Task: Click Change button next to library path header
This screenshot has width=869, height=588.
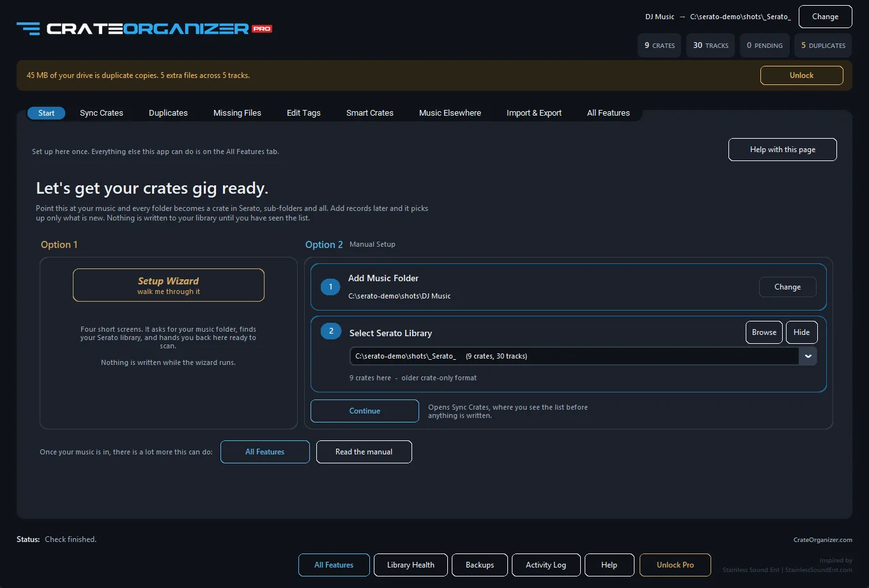Action: 825,17
